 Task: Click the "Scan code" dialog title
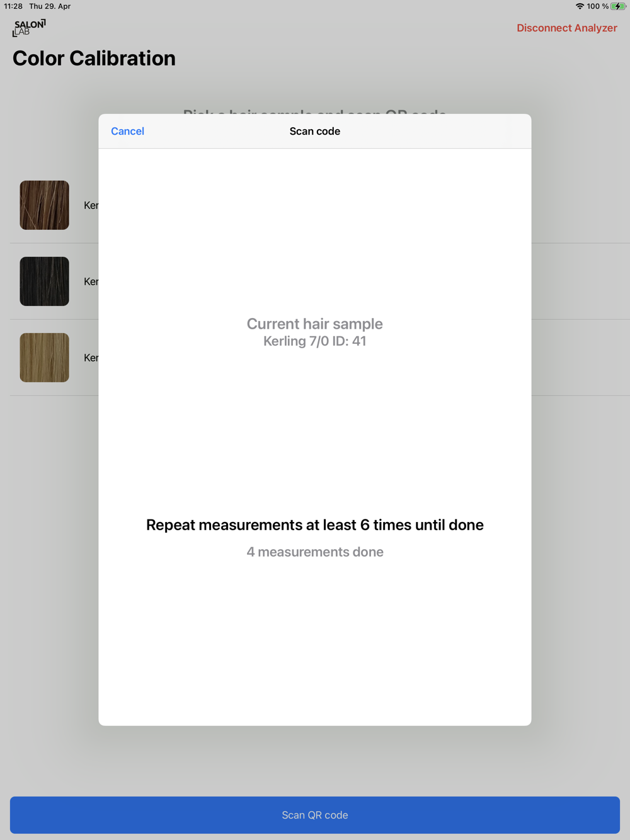coord(315,131)
